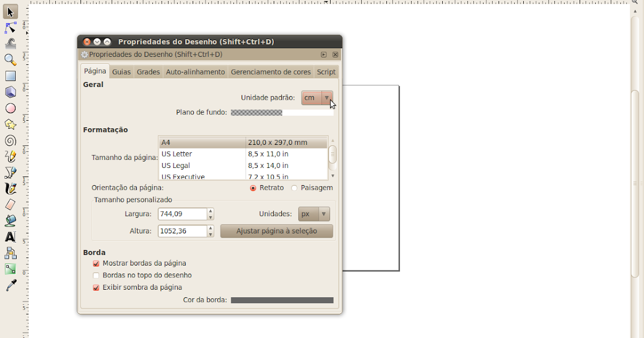Select the Bezier pen tool

10,173
